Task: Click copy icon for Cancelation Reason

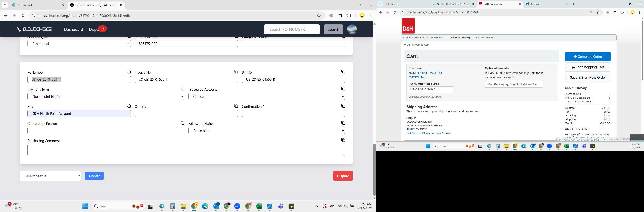Action: click(182, 123)
